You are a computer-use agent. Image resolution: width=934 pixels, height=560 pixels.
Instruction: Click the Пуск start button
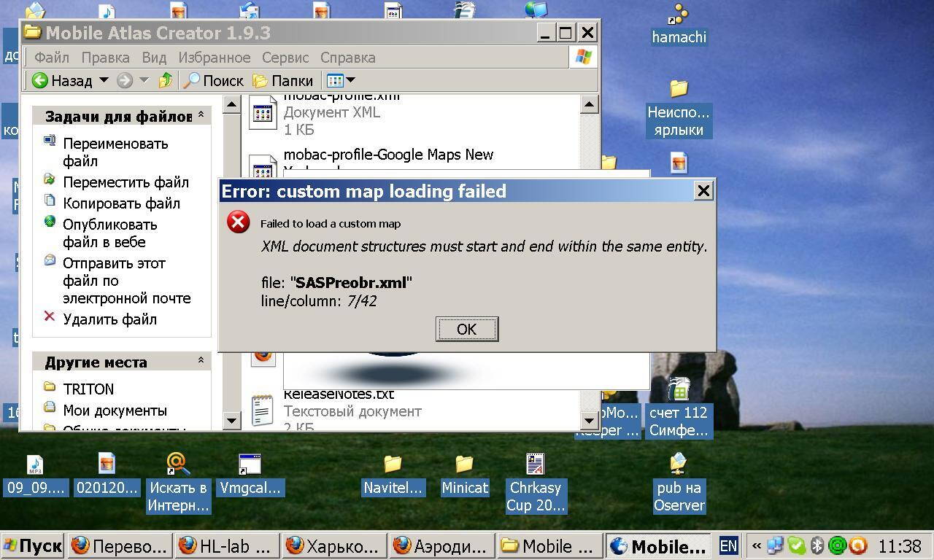pos(33,546)
